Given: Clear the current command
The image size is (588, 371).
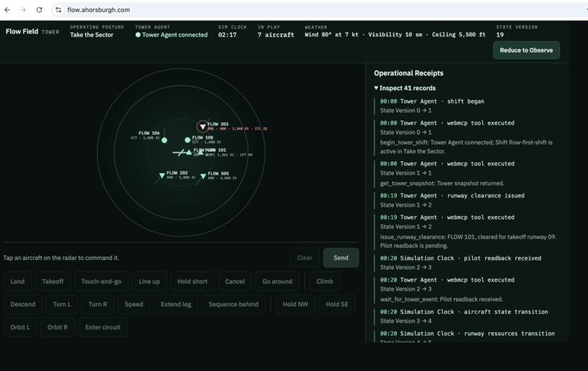Looking at the screenshot, I should [x=304, y=258].
